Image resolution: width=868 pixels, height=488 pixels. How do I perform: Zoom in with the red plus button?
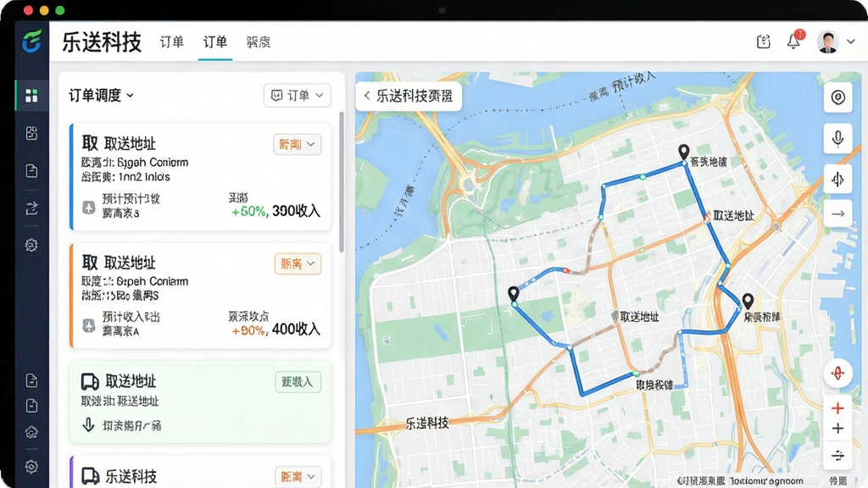(x=837, y=408)
